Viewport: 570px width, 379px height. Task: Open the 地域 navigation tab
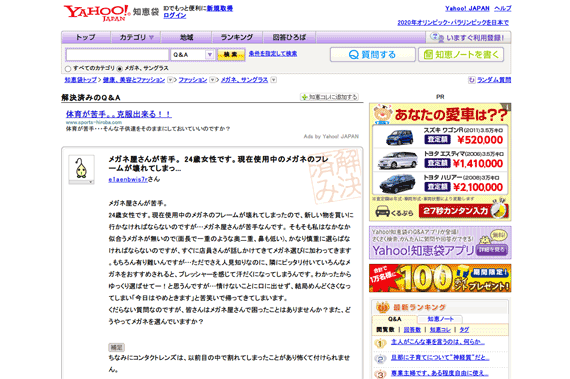pyautogui.click(x=186, y=37)
